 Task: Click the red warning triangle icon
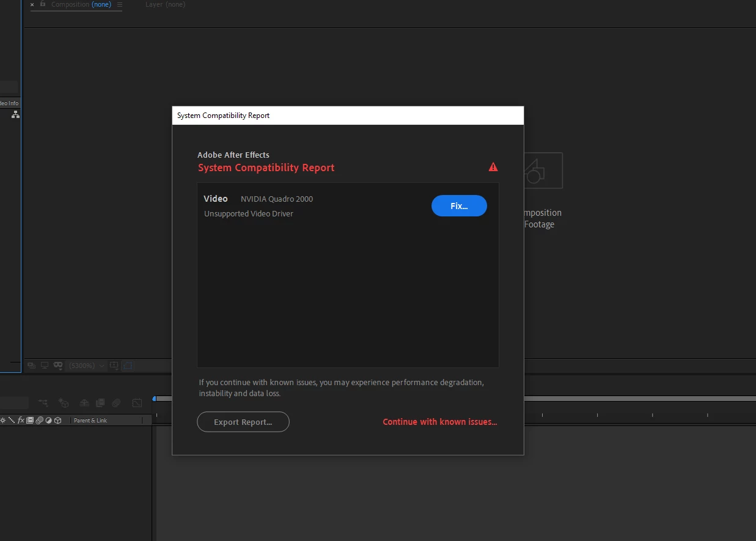(x=493, y=167)
